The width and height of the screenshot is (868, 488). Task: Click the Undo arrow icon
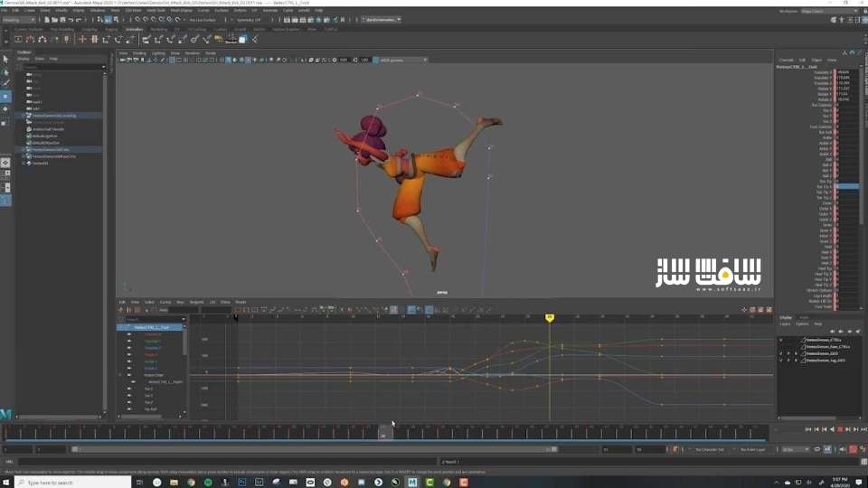[71, 20]
